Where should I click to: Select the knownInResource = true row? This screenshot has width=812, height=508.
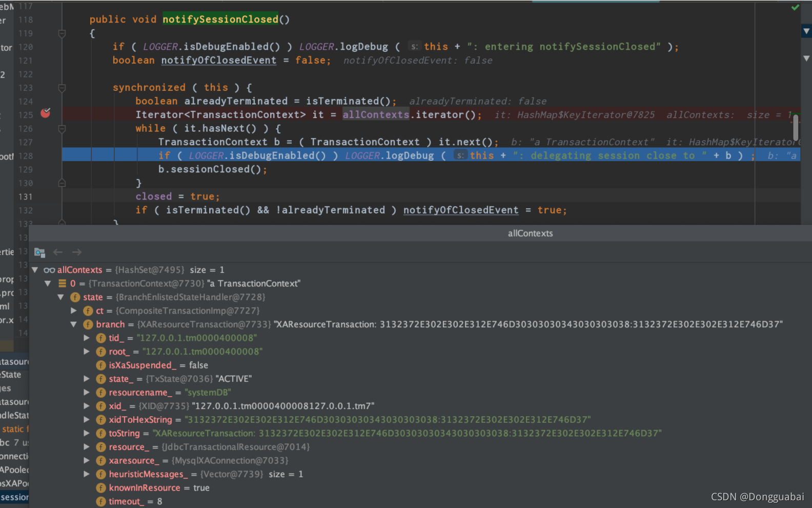[x=420, y=488]
